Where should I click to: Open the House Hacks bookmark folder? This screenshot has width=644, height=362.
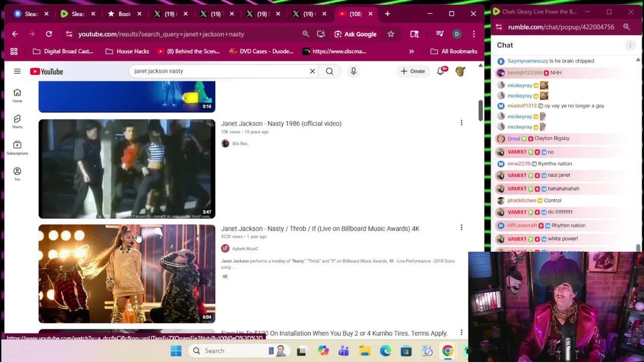(x=127, y=51)
